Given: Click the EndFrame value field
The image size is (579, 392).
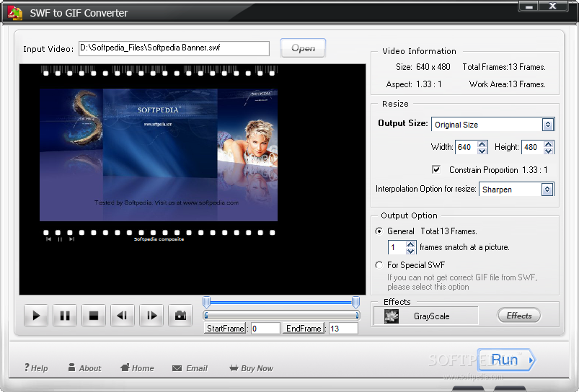Looking at the screenshot, I should [x=343, y=328].
